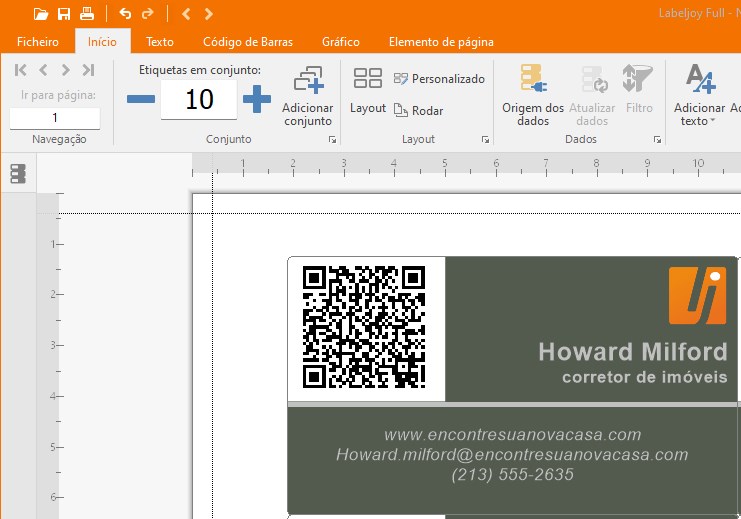Undo the last action
Image resolution: width=741 pixels, height=519 pixels.
coord(125,14)
